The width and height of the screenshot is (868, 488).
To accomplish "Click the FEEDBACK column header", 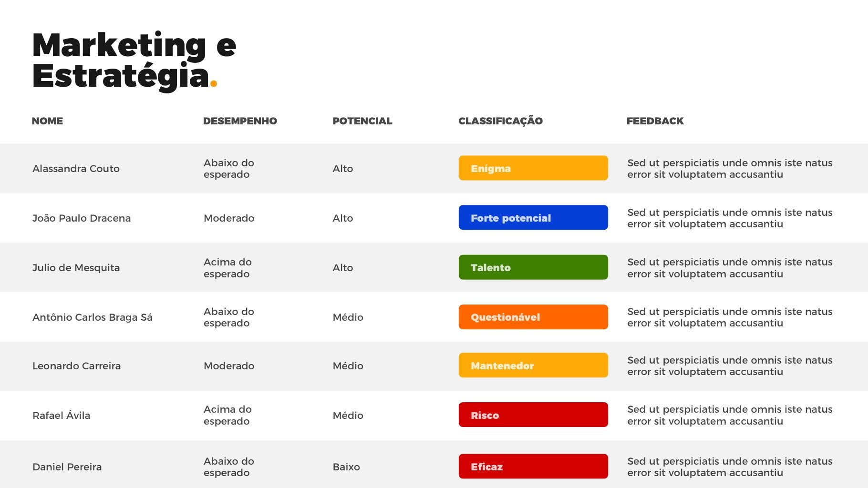I will (655, 121).
